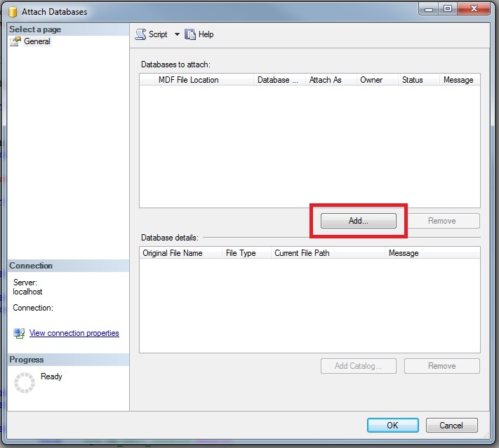Click the MDF File Location column header

click(x=188, y=80)
